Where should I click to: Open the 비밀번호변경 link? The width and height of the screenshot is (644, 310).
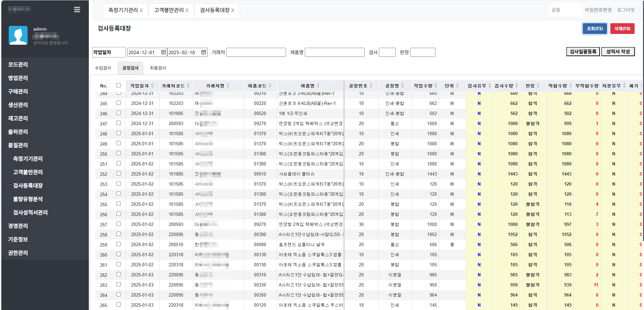point(598,10)
